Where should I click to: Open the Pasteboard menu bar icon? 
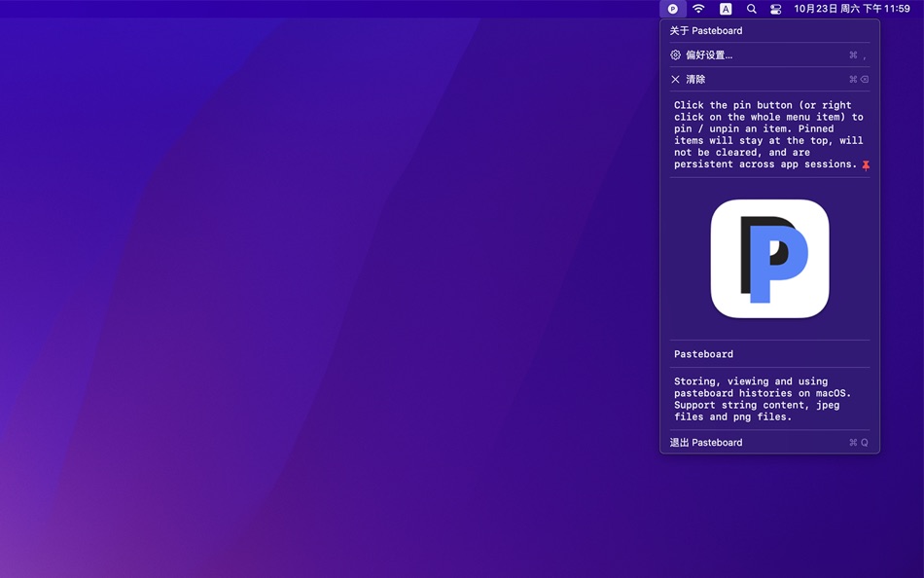coord(672,9)
